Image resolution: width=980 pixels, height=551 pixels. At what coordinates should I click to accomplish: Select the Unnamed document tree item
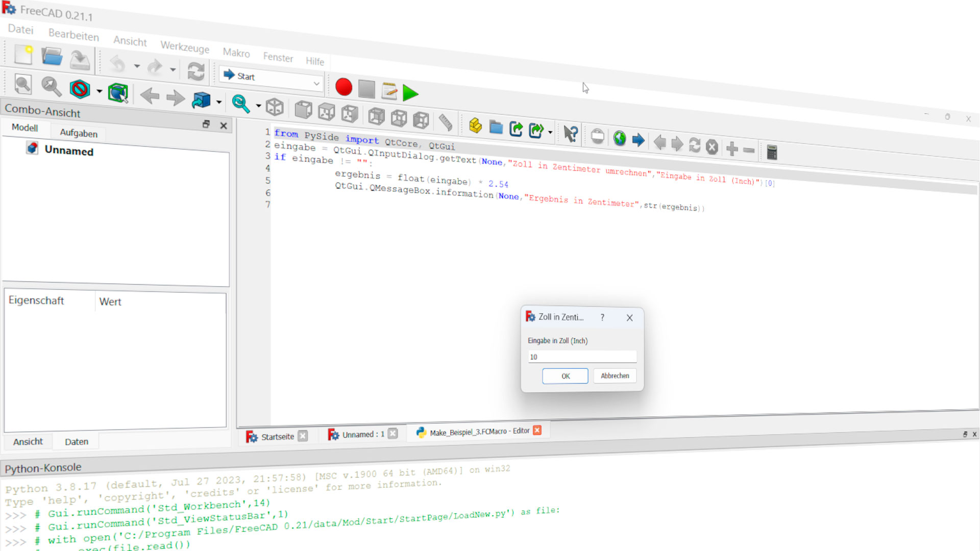coord(69,151)
